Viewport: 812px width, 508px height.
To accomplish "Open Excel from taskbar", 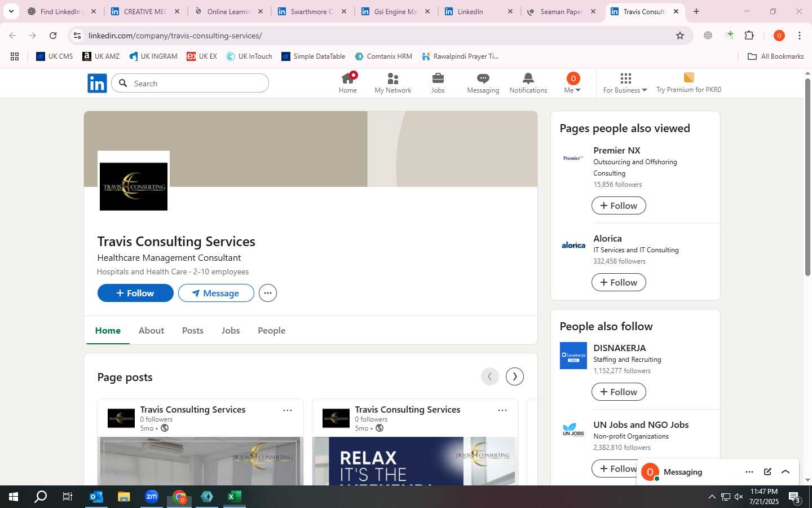I will click(x=235, y=497).
